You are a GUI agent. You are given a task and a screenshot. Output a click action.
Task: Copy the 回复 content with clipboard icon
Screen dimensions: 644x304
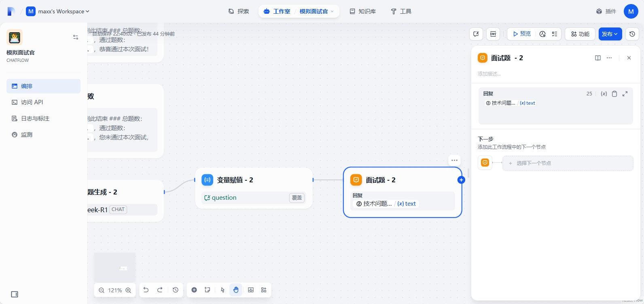[x=614, y=94]
